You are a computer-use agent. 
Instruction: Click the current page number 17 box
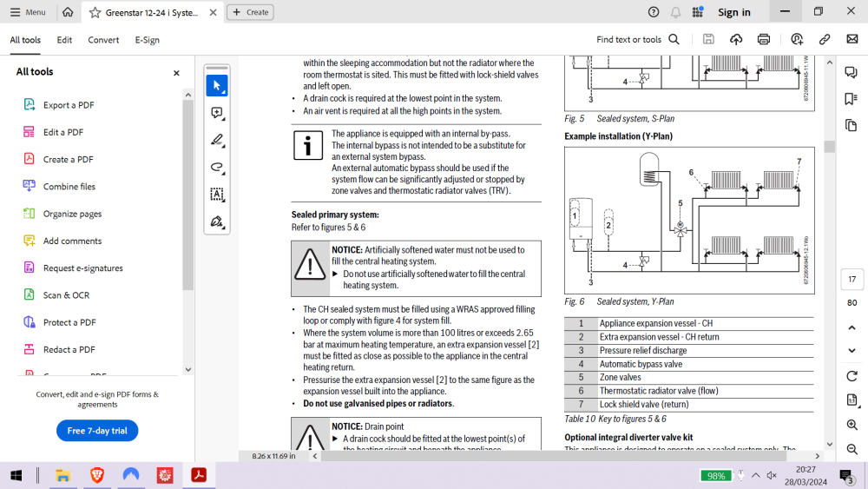coord(852,279)
